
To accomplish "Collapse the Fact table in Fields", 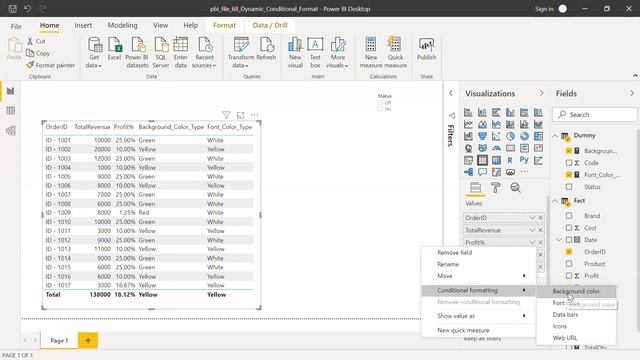I will (x=555, y=200).
